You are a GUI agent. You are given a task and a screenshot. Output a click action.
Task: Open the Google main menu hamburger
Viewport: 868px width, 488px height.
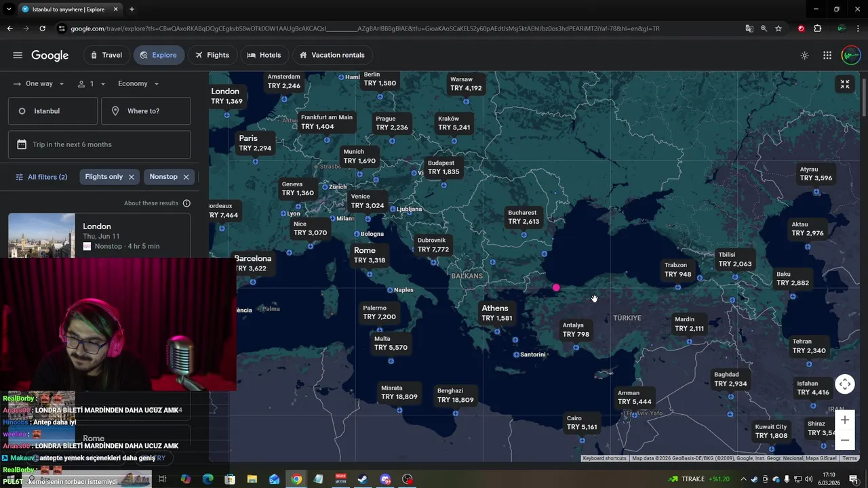18,56
